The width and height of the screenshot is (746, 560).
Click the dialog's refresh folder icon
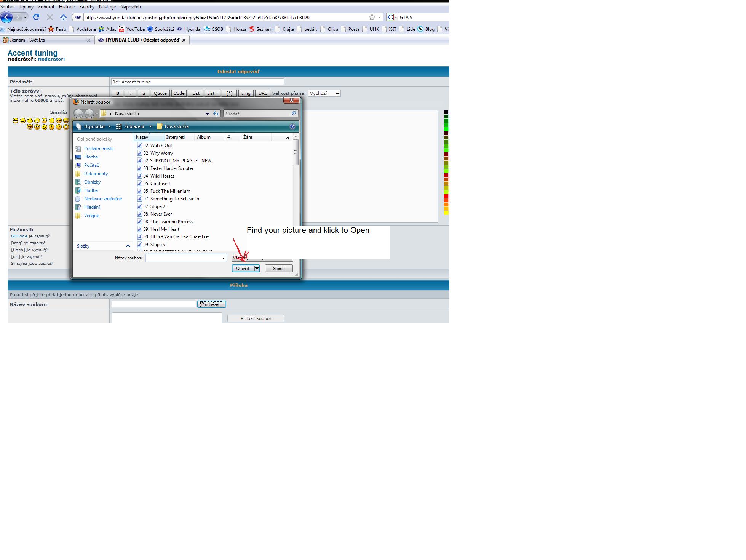pyautogui.click(x=216, y=114)
